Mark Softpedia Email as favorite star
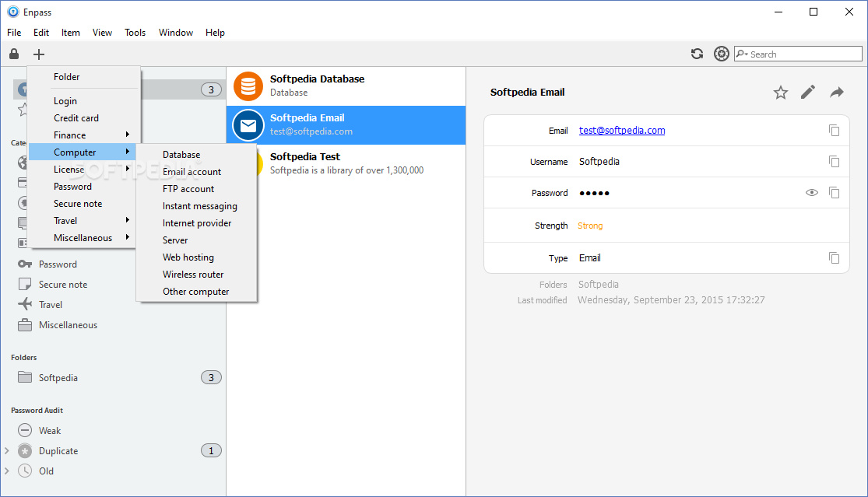The height and width of the screenshot is (497, 868). click(x=781, y=93)
